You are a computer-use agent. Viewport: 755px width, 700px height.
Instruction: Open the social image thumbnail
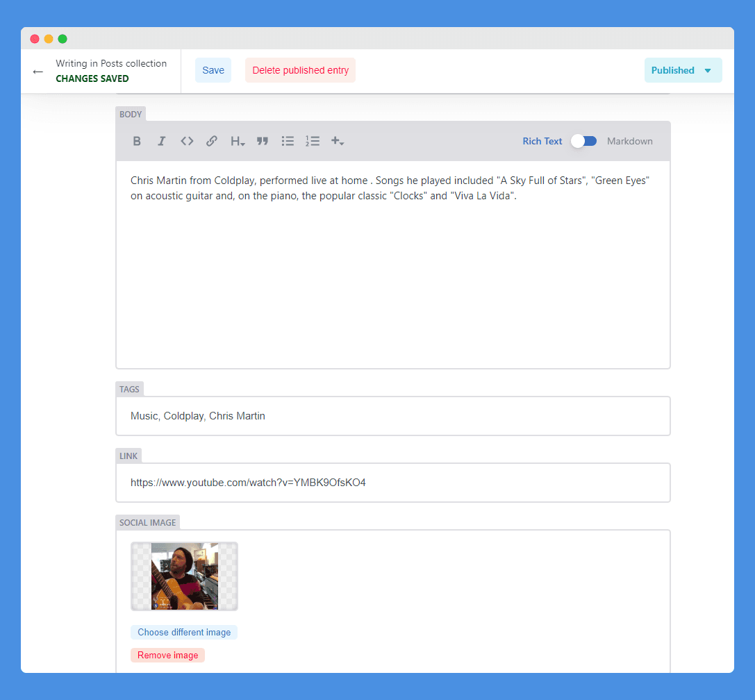[x=184, y=576]
